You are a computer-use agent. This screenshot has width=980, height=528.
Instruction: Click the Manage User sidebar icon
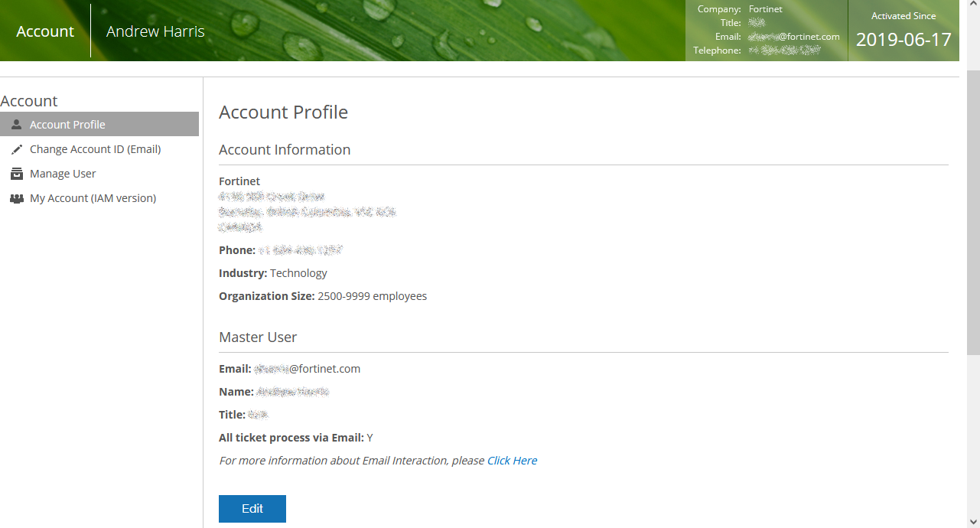(x=16, y=173)
